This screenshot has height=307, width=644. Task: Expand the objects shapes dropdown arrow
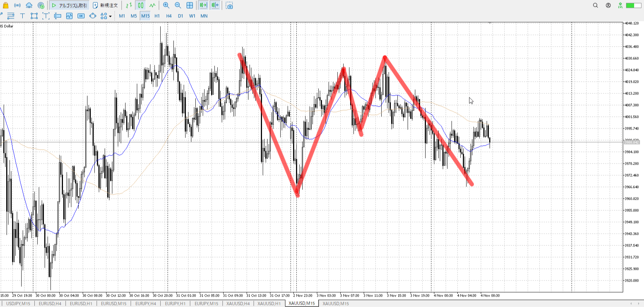[x=110, y=16]
